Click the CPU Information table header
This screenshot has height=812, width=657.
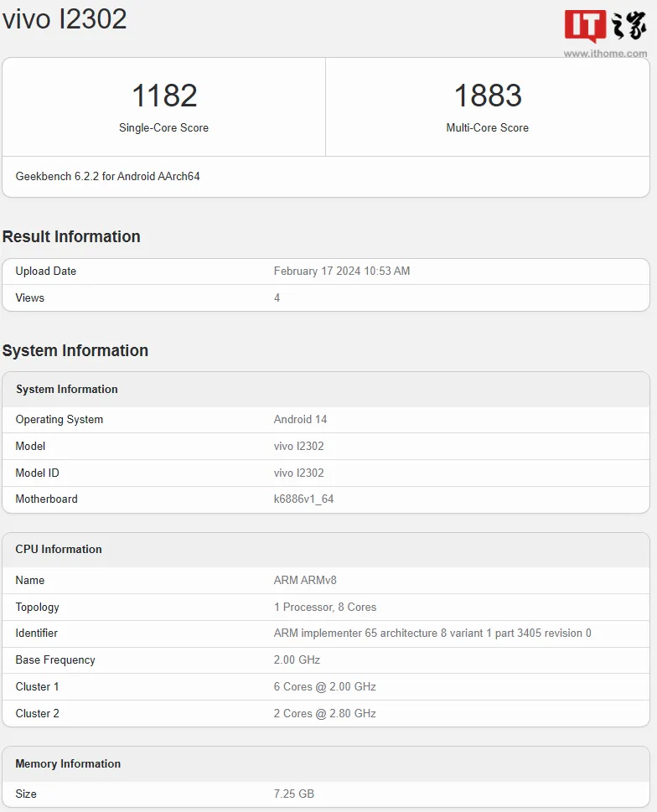(x=59, y=550)
